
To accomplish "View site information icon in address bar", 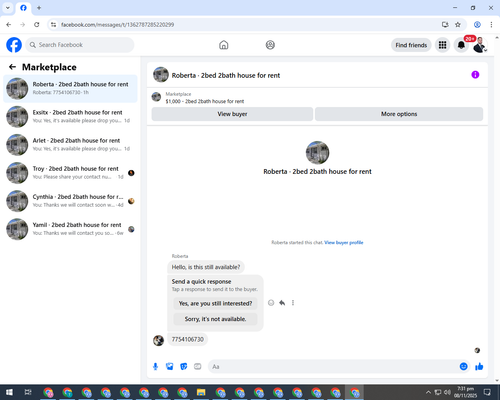I will pos(53,25).
